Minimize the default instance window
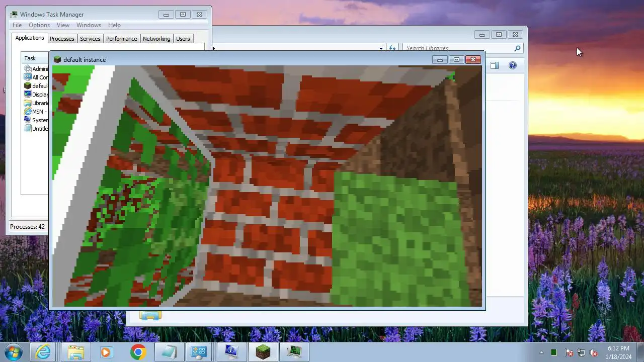This screenshot has height=362, width=644. pos(440,60)
